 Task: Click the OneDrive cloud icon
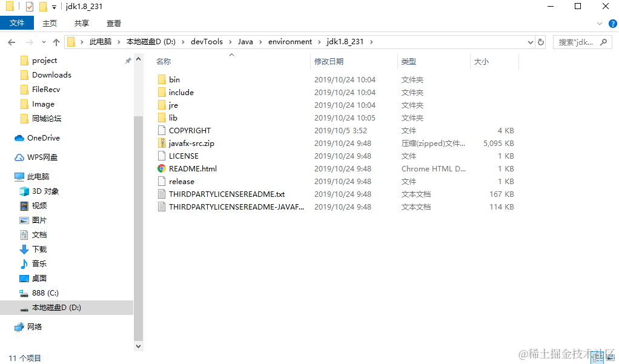point(19,137)
